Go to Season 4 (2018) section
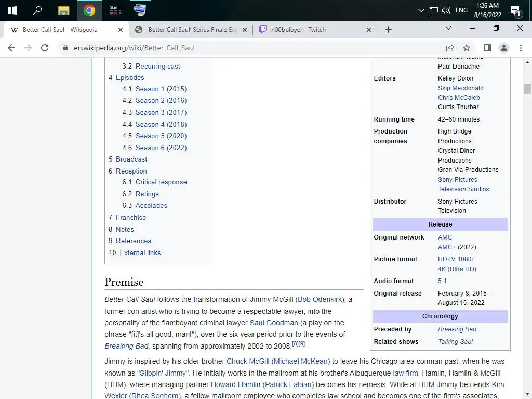532x399 pixels. 161,125
